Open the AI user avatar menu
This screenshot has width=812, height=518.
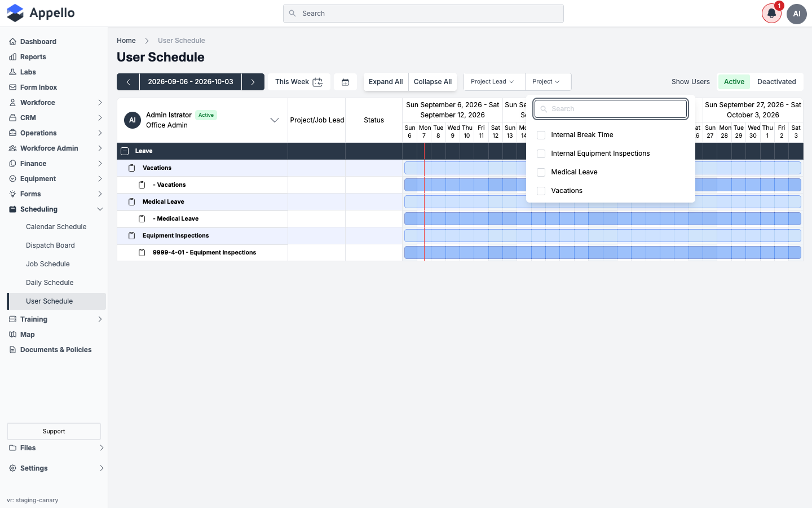797,14
